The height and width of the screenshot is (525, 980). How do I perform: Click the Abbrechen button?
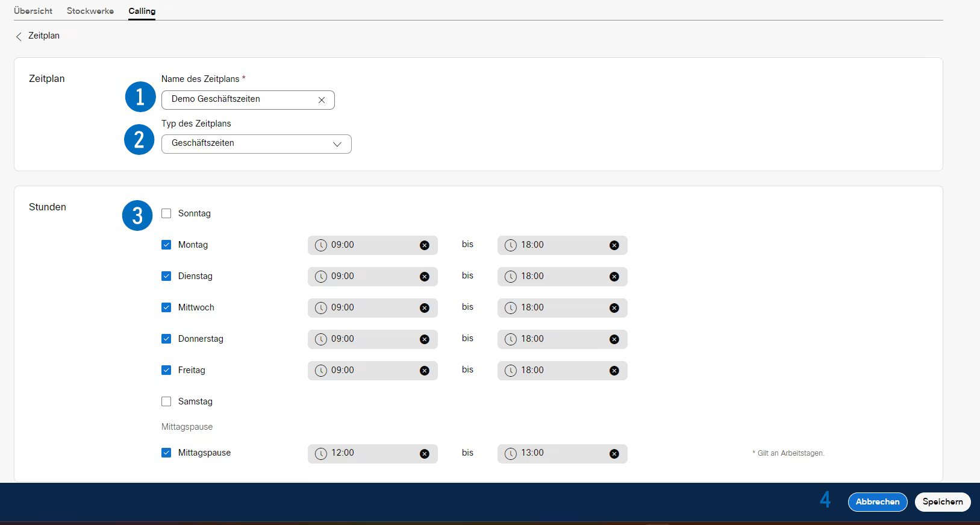point(877,501)
